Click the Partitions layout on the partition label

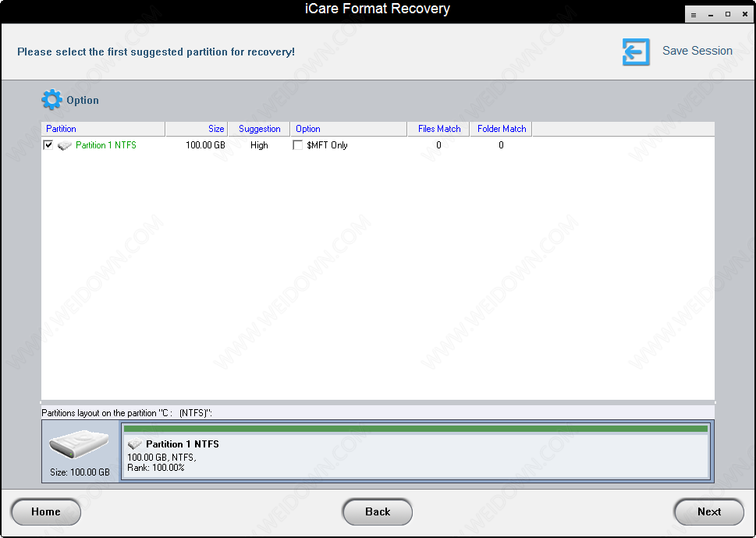(126, 413)
